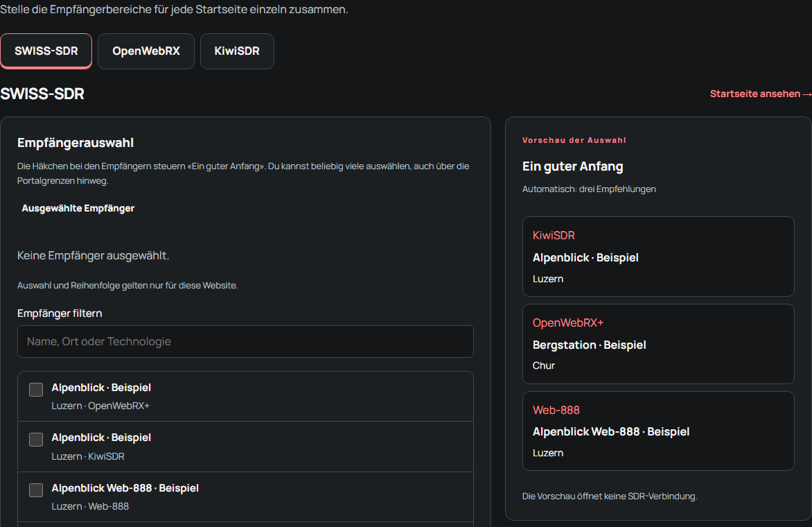Image resolution: width=812 pixels, height=527 pixels.
Task: Open the OpenWebRX tab
Action: click(x=146, y=51)
